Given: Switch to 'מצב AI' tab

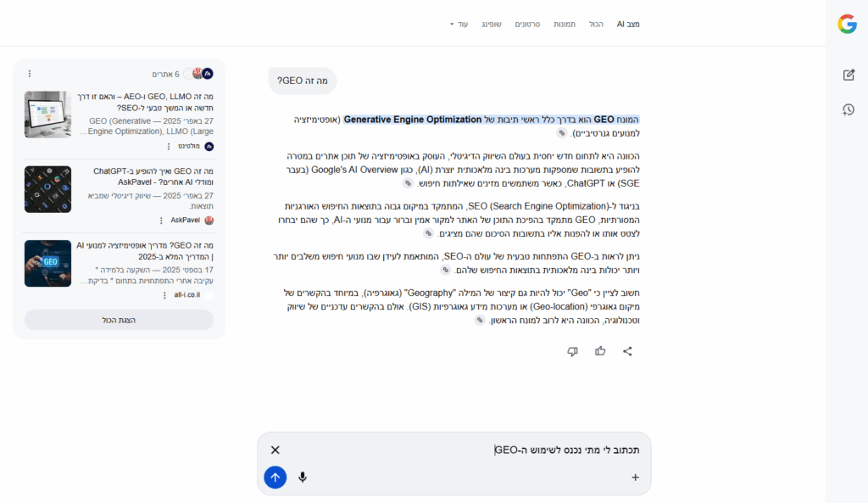Looking at the screenshot, I should (x=628, y=25).
